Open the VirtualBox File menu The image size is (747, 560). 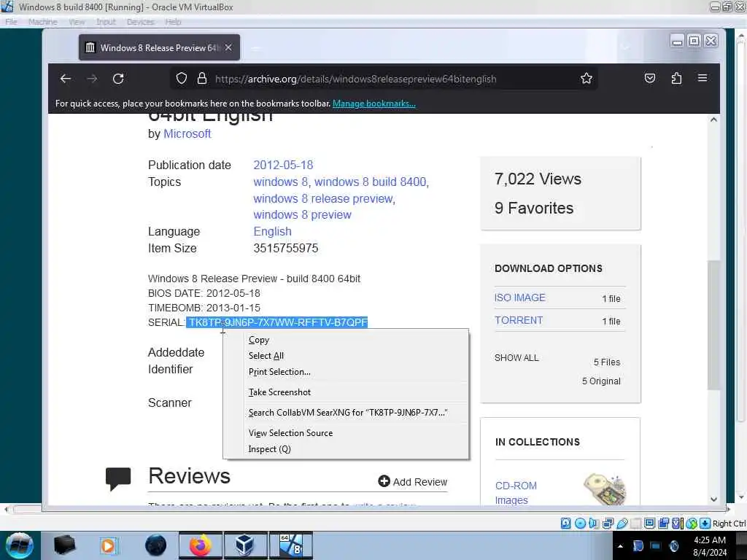(x=11, y=22)
